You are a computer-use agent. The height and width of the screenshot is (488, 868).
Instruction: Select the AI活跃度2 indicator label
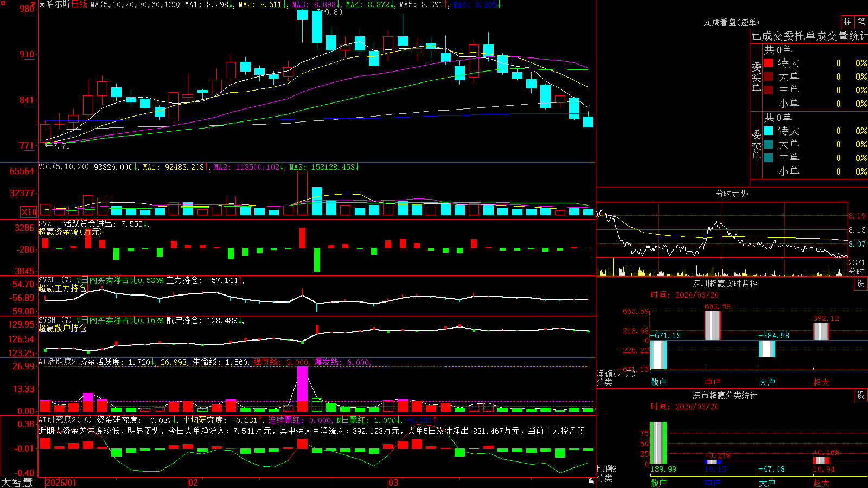tap(57, 362)
